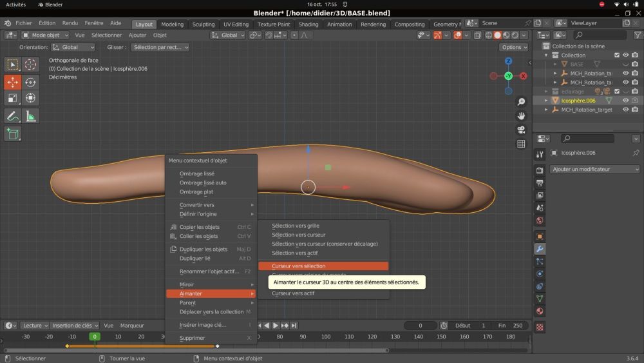Activate the Transform tool
644x363 pixels.
click(30, 98)
